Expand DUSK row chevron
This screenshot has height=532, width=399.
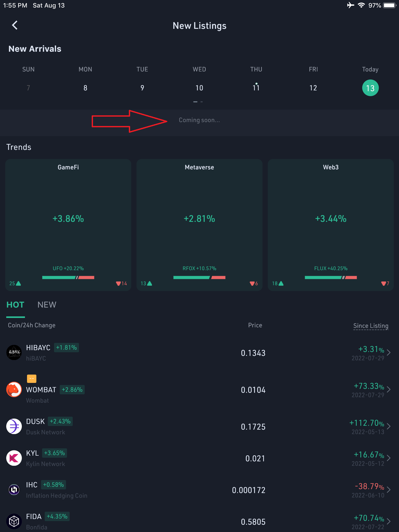[389, 426]
